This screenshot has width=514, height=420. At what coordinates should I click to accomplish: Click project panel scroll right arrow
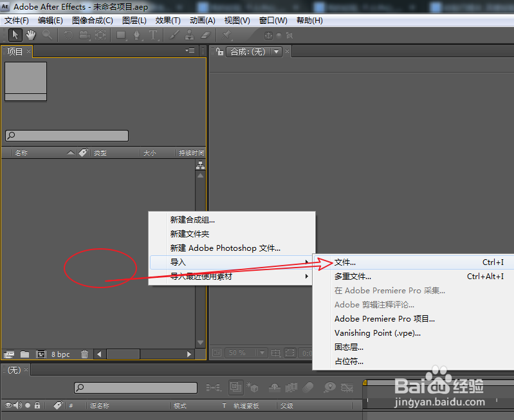point(189,354)
